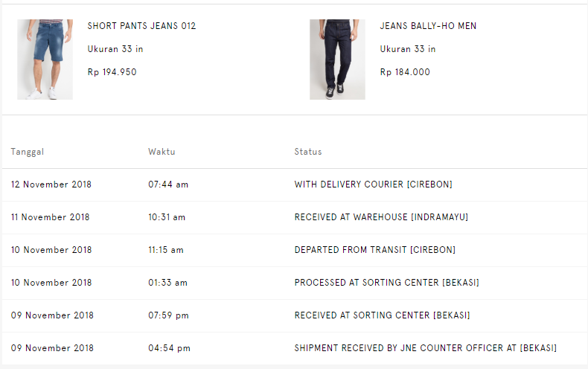Select DEPARTED FROM TRANSIT [CIREBON] status
The width and height of the screenshot is (588, 369).
click(x=374, y=250)
